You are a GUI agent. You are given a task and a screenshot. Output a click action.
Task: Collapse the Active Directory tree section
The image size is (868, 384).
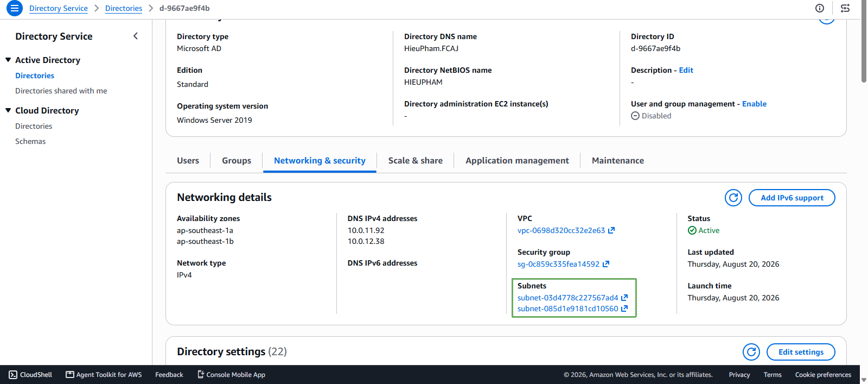8,60
